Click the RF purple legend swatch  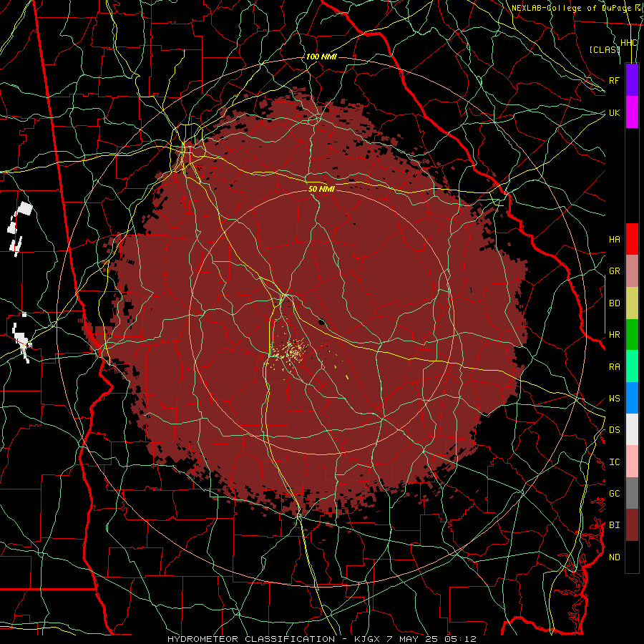(632, 80)
